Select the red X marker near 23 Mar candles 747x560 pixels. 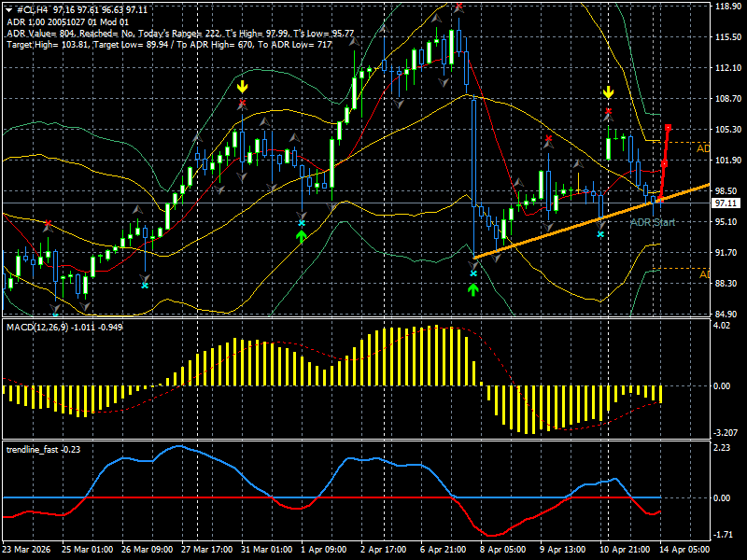pyautogui.click(x=49, y=223)
